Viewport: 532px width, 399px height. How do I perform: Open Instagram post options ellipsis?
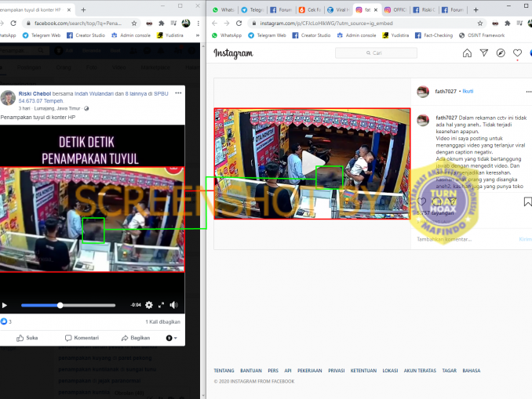pyautogui.click(x=528, y=92)
